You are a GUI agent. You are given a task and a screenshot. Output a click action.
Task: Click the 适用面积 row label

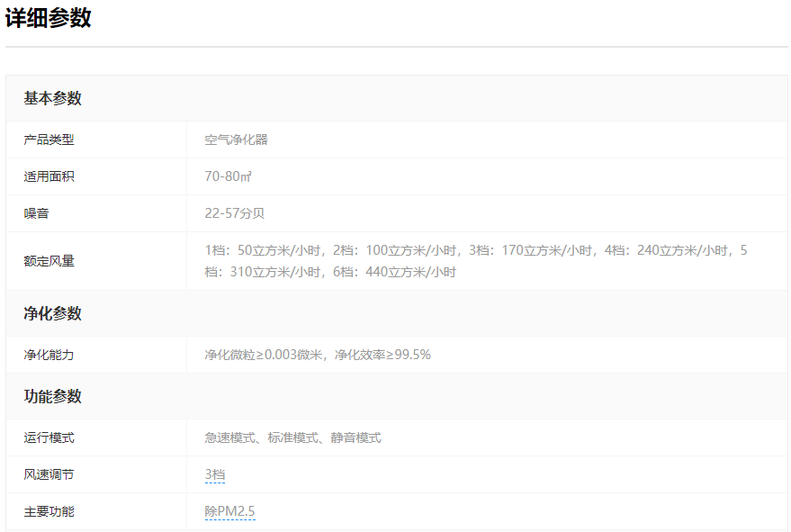coord(49,176)
